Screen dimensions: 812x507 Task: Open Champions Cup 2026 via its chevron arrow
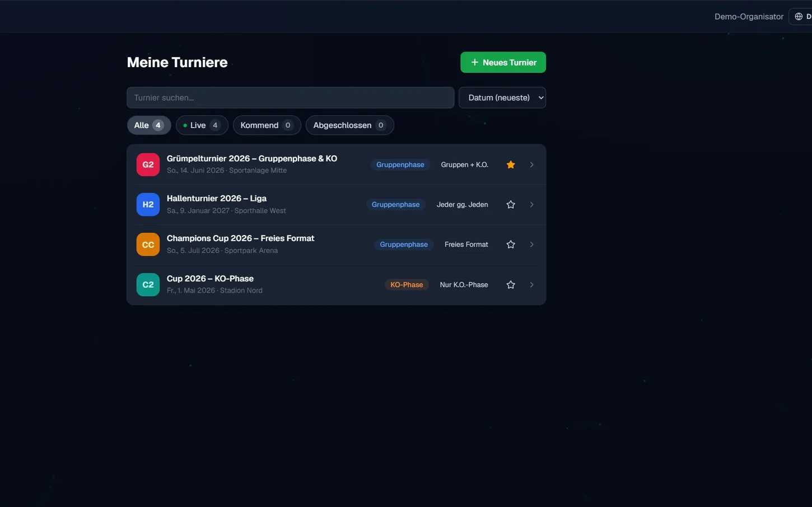coord(531,245)
